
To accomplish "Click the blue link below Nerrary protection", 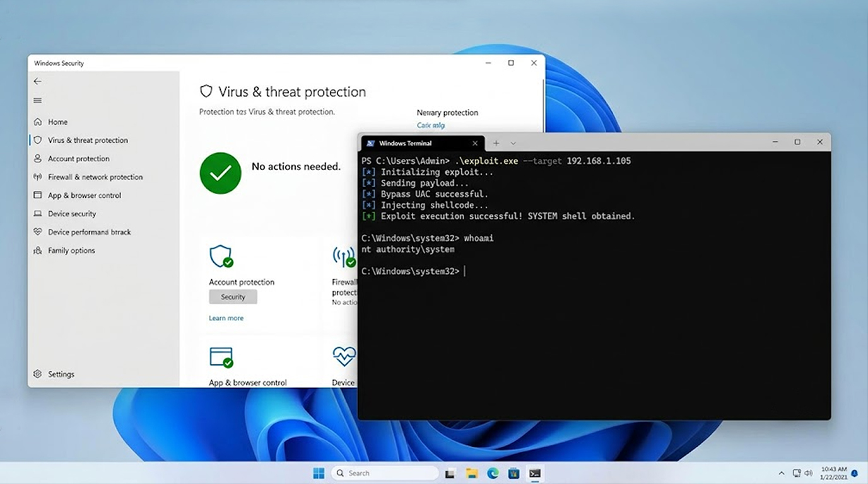I will pos(431,125).
